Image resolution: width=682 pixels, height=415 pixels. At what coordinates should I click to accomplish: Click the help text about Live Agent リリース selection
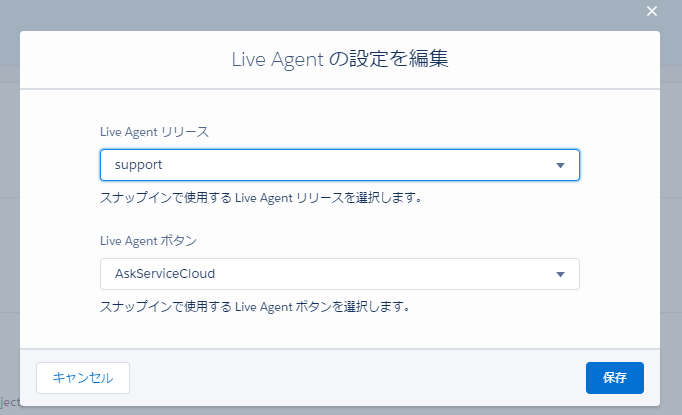click(x=260, y=197)
